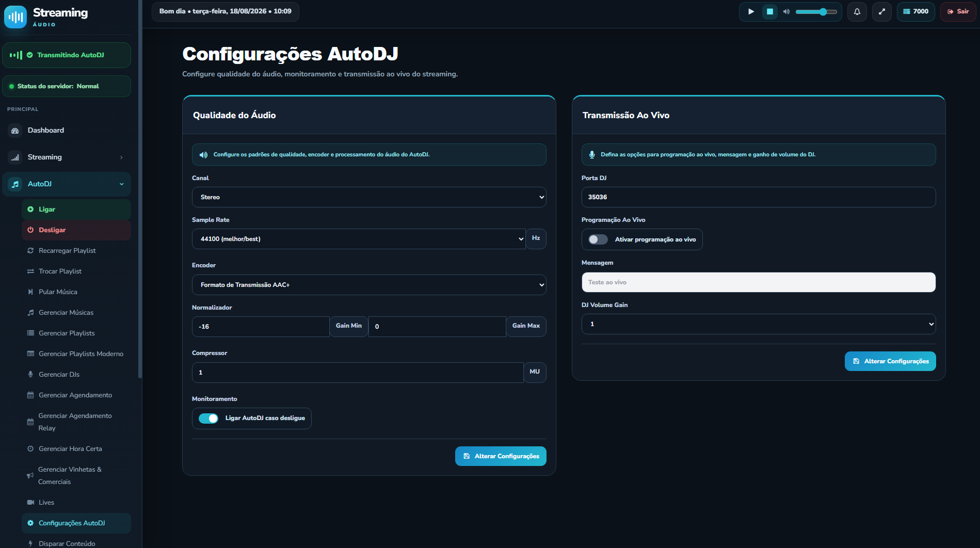The height and width of the screenshot is (548, 980).
Task: Click the sidebar vertical scrollbar
Action: (x=140, y=189)
